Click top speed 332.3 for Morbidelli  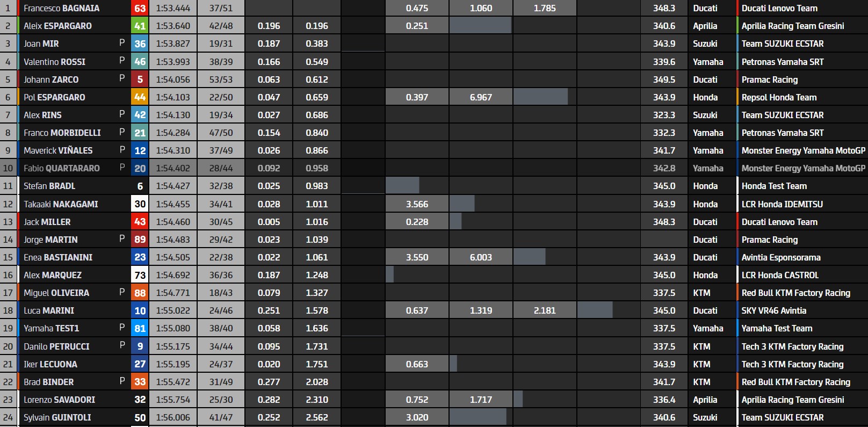(x=664, y=133)
